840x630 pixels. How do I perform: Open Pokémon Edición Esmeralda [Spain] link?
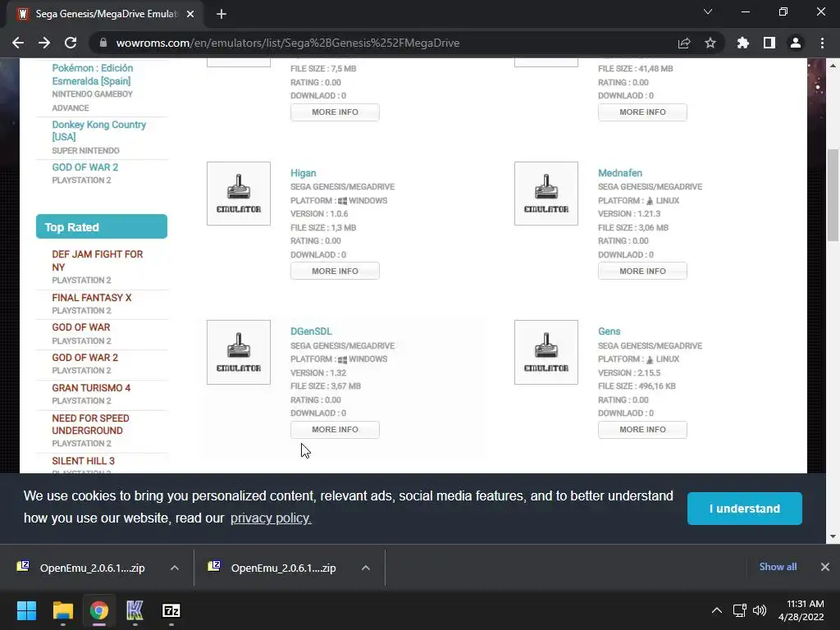pos(92,75)
